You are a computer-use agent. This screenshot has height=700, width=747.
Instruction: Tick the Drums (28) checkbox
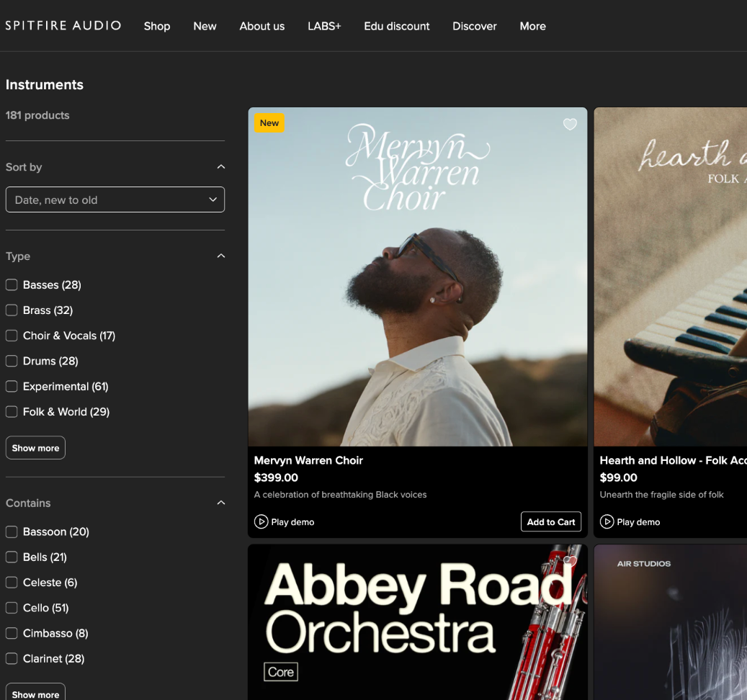click(x=12, y=361)
